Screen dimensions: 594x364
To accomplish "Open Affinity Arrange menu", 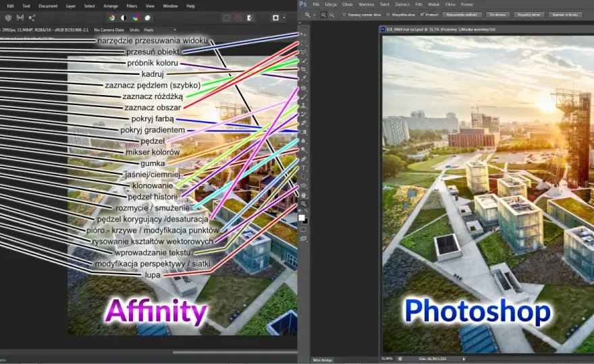I will click(x=111, y=6).
